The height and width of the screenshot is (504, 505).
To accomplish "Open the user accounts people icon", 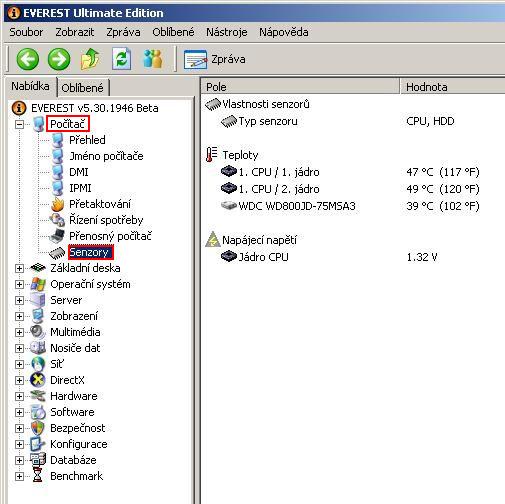I will click(153, 59).
